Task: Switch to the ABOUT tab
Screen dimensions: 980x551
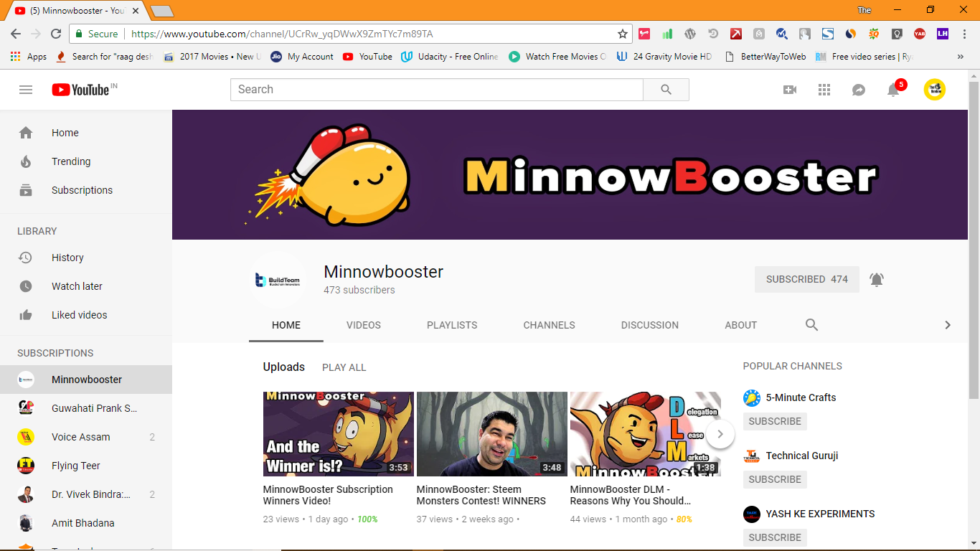Action: click(x=741, y=325)
